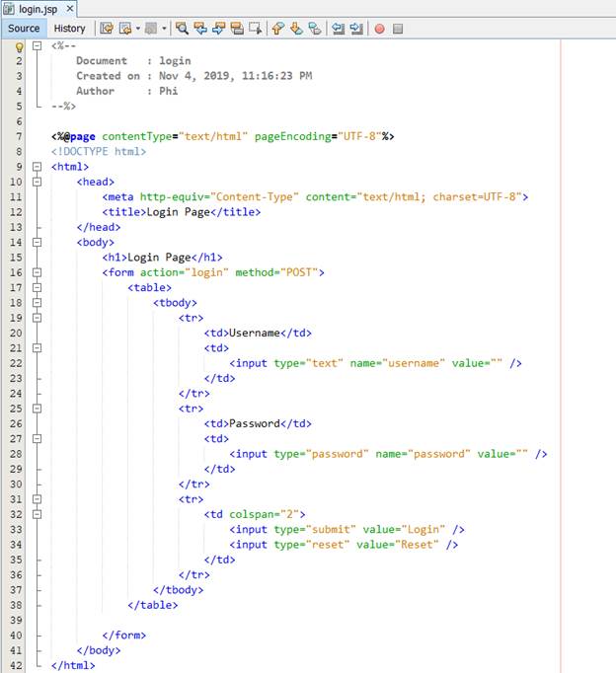Viewport: 616px width, 673px height.
Task: Click line number 42 in the gutter
Action: 16,665
